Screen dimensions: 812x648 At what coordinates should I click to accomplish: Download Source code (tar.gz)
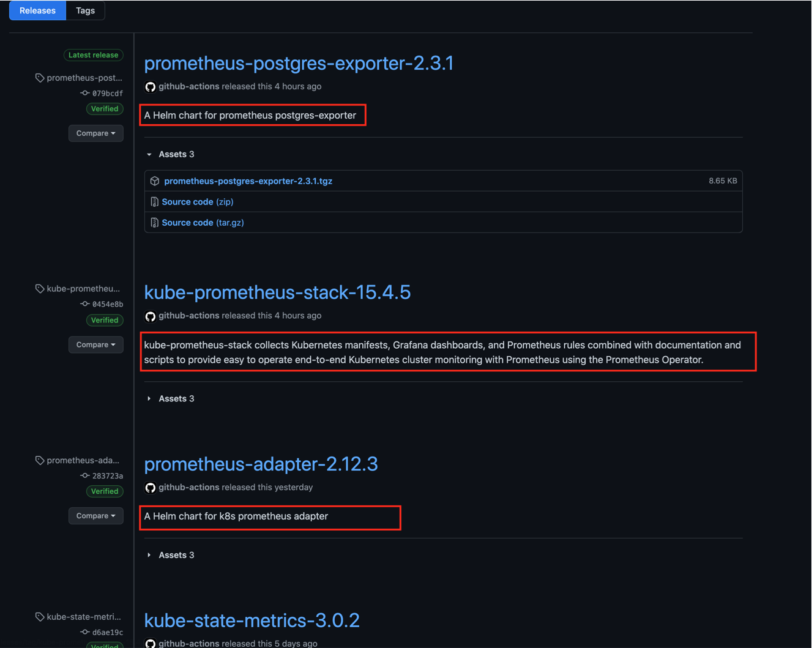203,223
